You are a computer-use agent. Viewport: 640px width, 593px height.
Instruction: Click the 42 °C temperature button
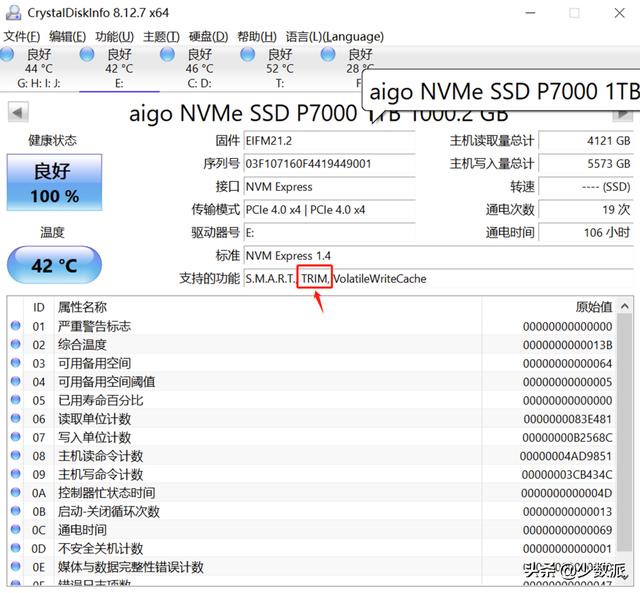pyautogui.click(x=54, y=265)
